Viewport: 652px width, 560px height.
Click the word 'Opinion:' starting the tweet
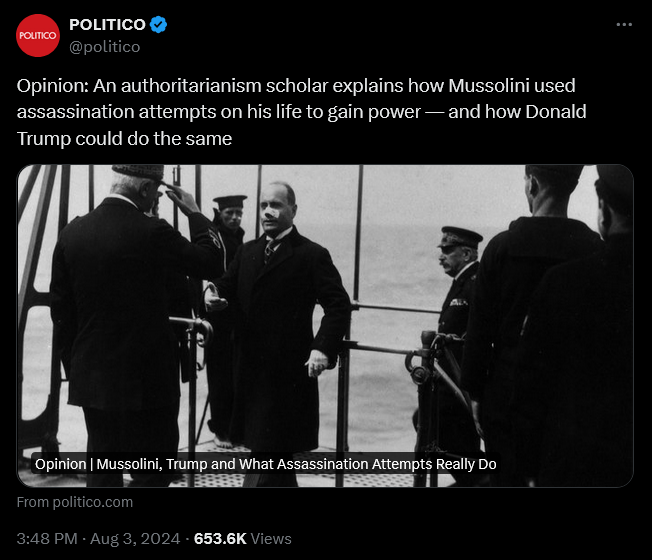52,86
